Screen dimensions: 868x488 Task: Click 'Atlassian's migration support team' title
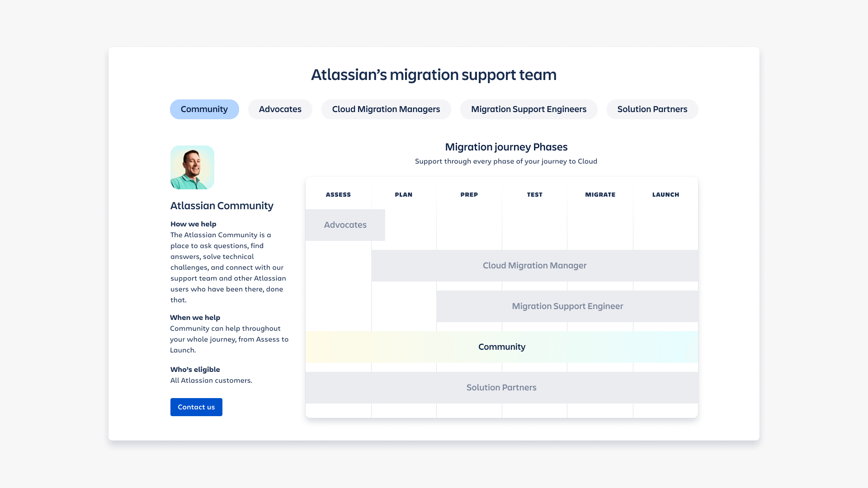[434, 75]
